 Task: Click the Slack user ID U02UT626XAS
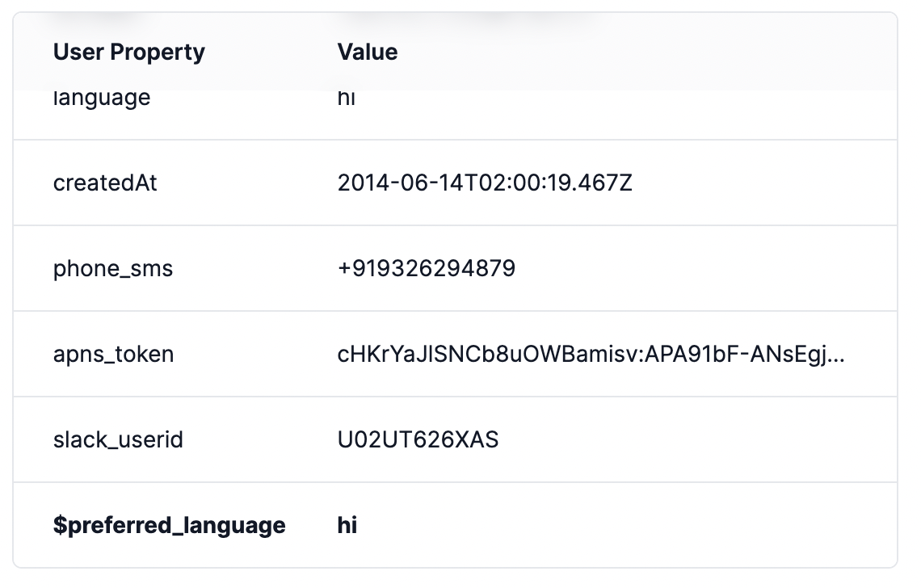(x=418, y=439)
